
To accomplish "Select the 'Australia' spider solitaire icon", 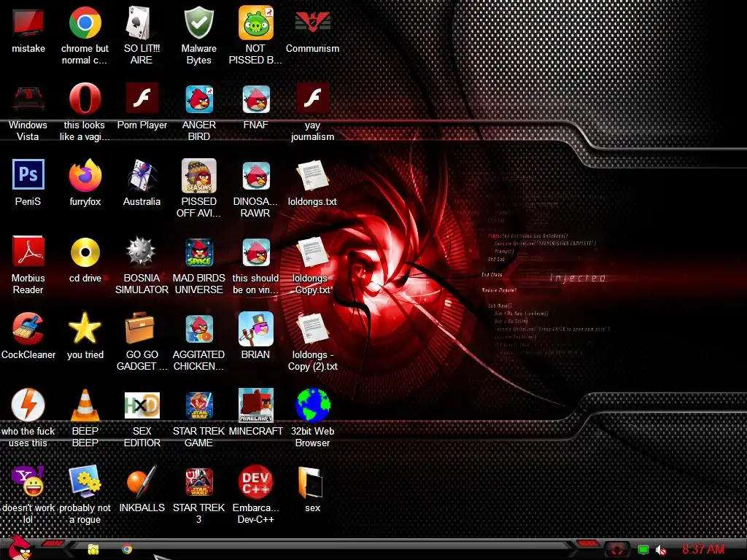I will tap(142, 176).
